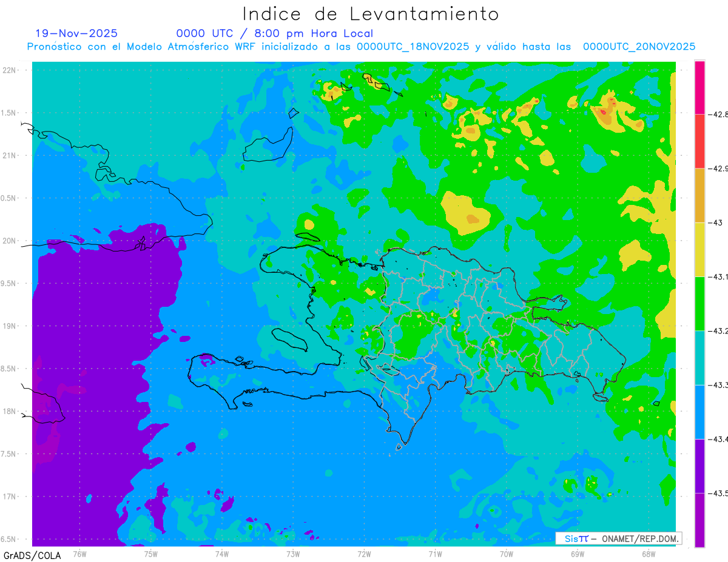Click the '20N' latitude label

(9, 241)
